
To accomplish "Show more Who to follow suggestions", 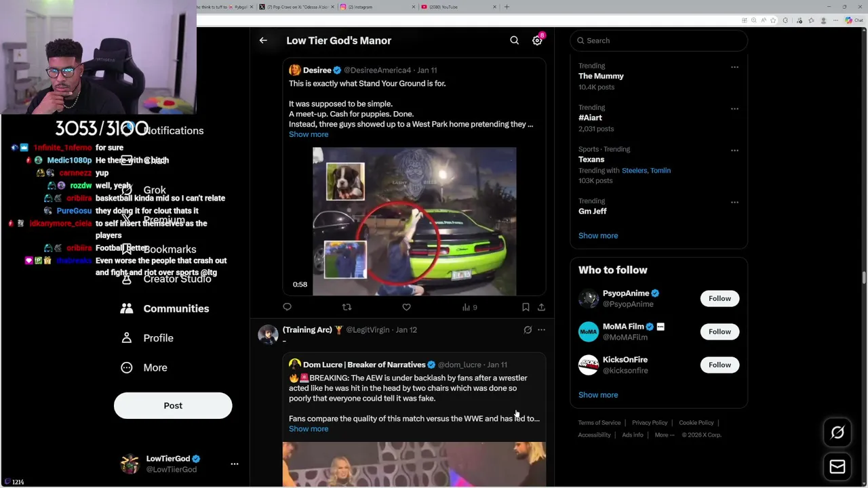I will point(598,395).
